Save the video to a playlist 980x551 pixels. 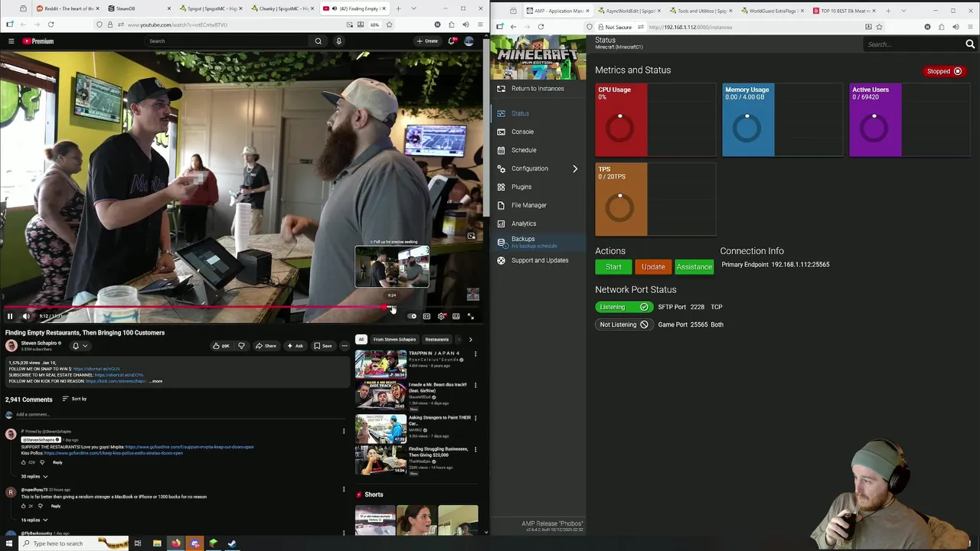point(323,346)
